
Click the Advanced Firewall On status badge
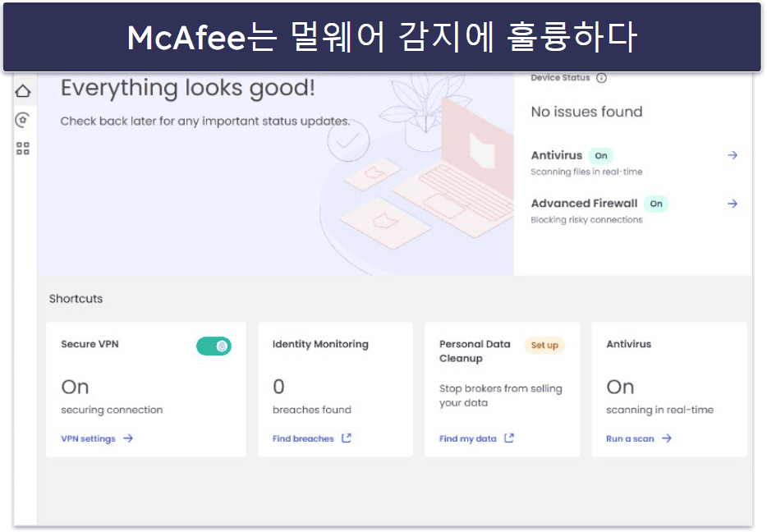pyautogui.click(x=656, y=204)
